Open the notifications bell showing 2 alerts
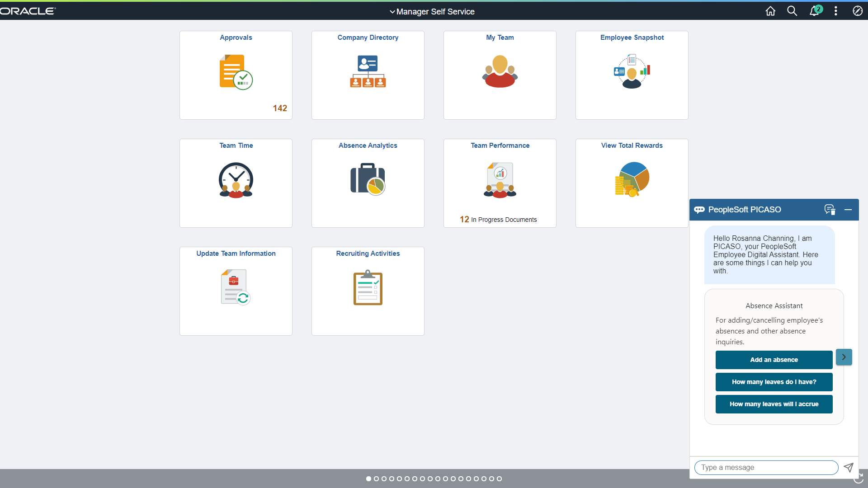This screenshot has width=868, height=488. (814, 11)
